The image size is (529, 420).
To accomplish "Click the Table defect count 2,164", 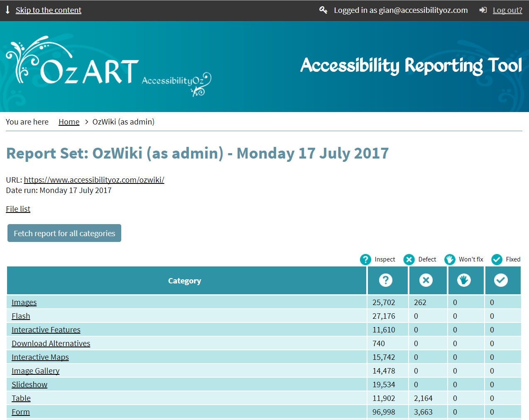I will 423,398.
